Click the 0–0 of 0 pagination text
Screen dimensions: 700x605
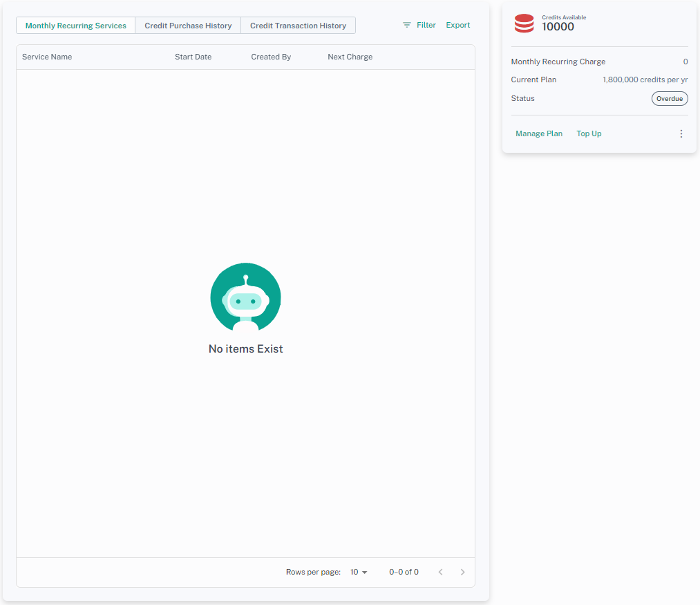coord(404,572)
